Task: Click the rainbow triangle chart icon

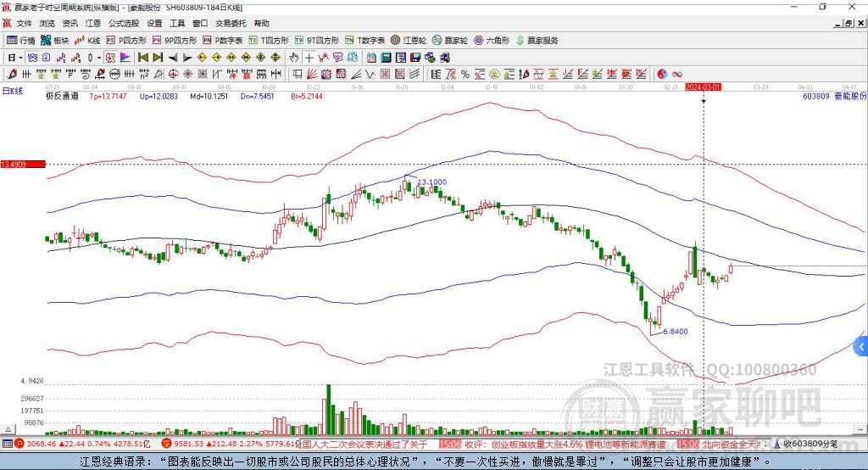Action: (x=125, y=58)
